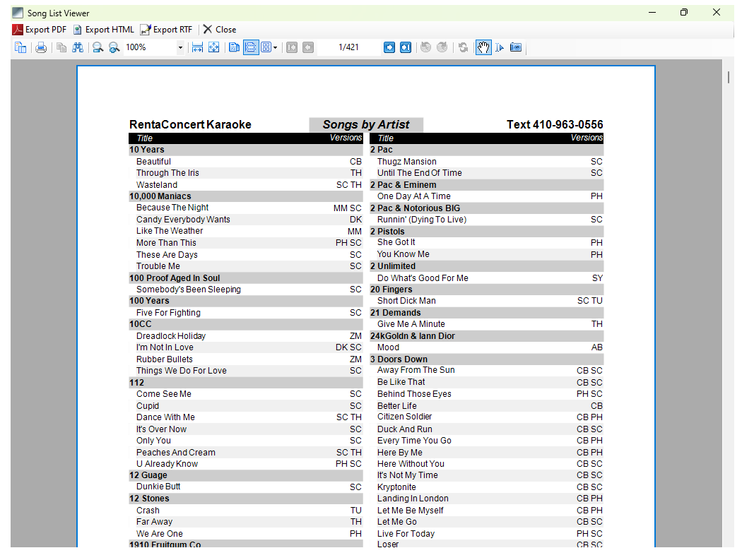Click the song Do What's Good For Me
742x560 pixels.
(x=423, y=278)
